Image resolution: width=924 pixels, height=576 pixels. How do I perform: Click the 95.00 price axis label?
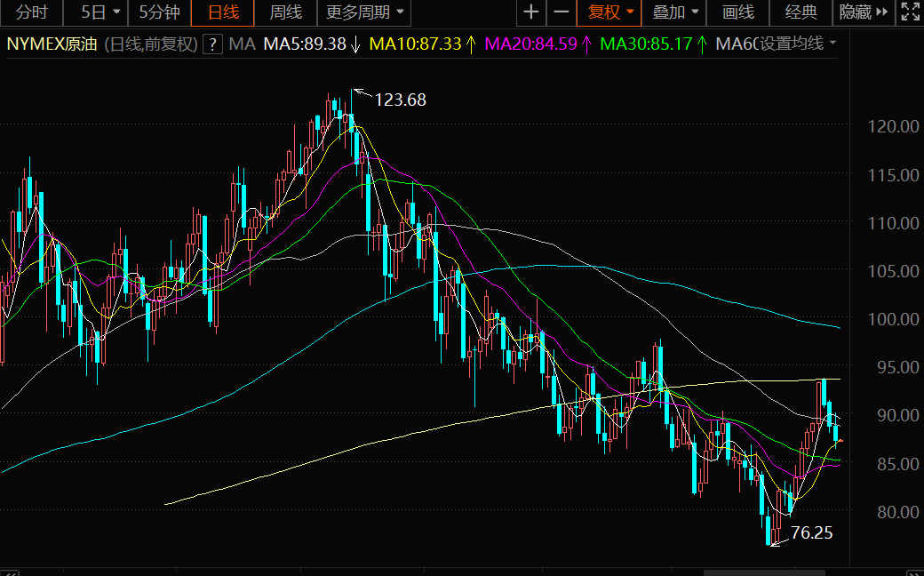[898, 367]
